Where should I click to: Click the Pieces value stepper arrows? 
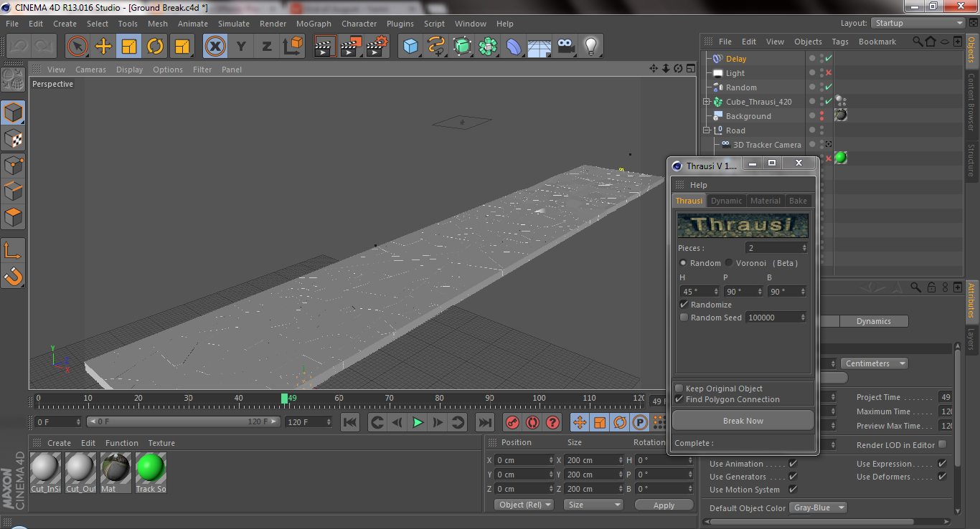click(804, 248)
